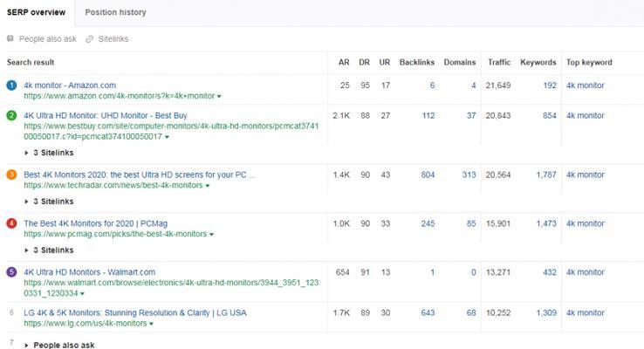Open the Best Buy 4K Ultra HD Monitor result
This screenshot has width=644, height=349.
[x=106, y=116]
